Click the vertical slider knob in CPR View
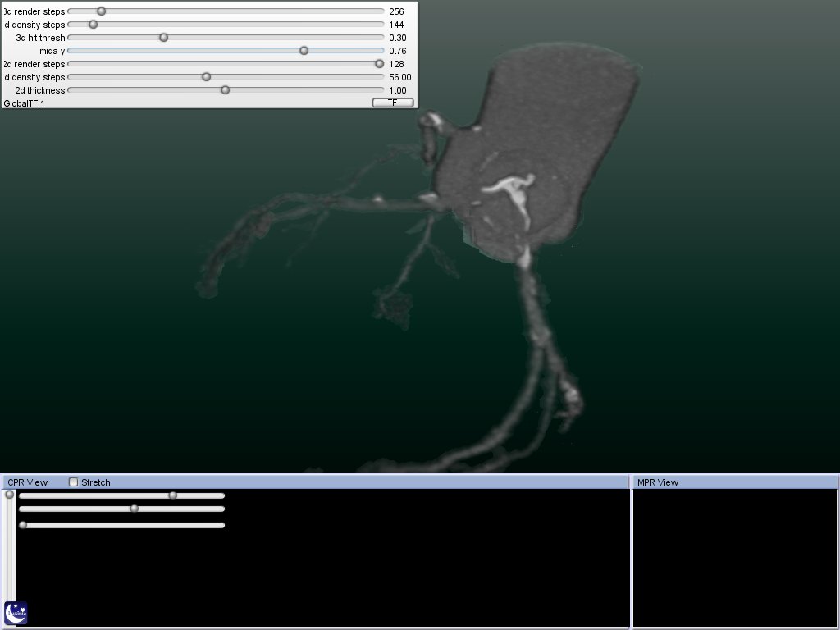Viewport: 840px width, 630px height. (x=10, y=495)
